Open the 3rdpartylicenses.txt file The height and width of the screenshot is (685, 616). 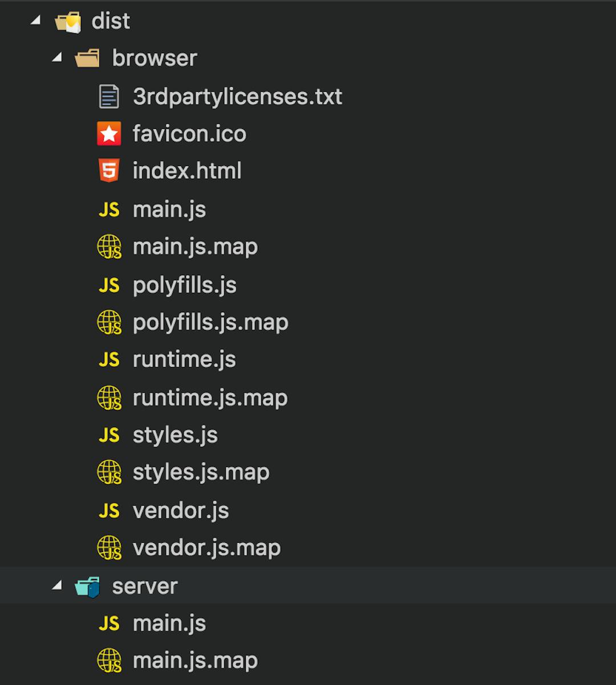coord(237,96)
